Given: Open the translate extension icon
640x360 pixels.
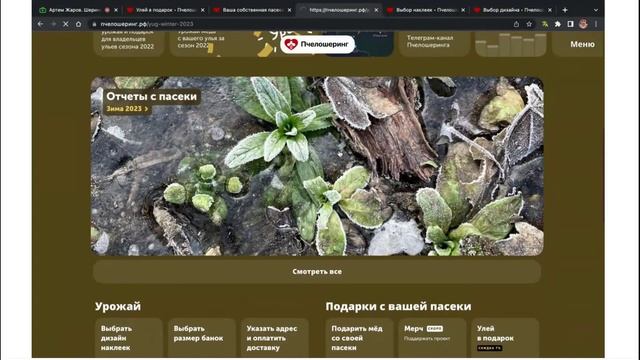Looking at the screenshot, I should tap(544, 24).
